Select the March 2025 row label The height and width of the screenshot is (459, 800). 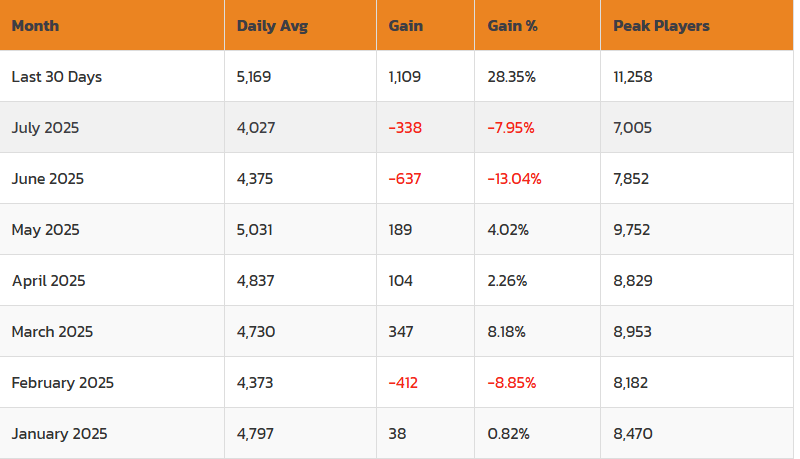coord(51,332)
